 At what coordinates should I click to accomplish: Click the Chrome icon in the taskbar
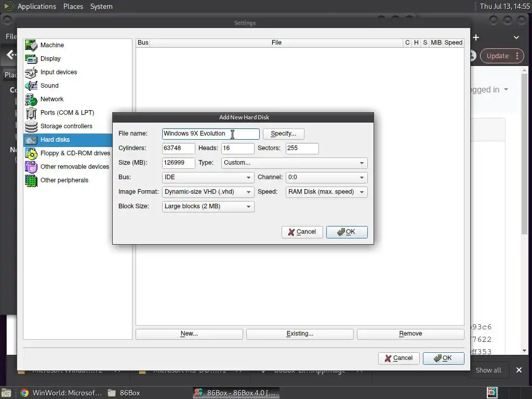coord(24,393)
